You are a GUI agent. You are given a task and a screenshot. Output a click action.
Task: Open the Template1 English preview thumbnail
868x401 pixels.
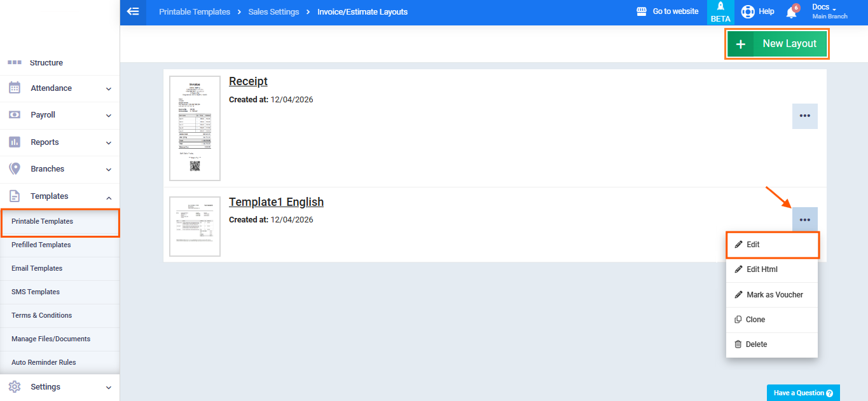[195, 226]
